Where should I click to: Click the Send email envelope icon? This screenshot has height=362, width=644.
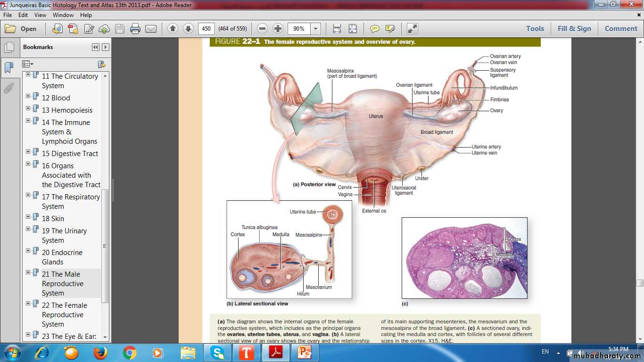tap(151, 29)
